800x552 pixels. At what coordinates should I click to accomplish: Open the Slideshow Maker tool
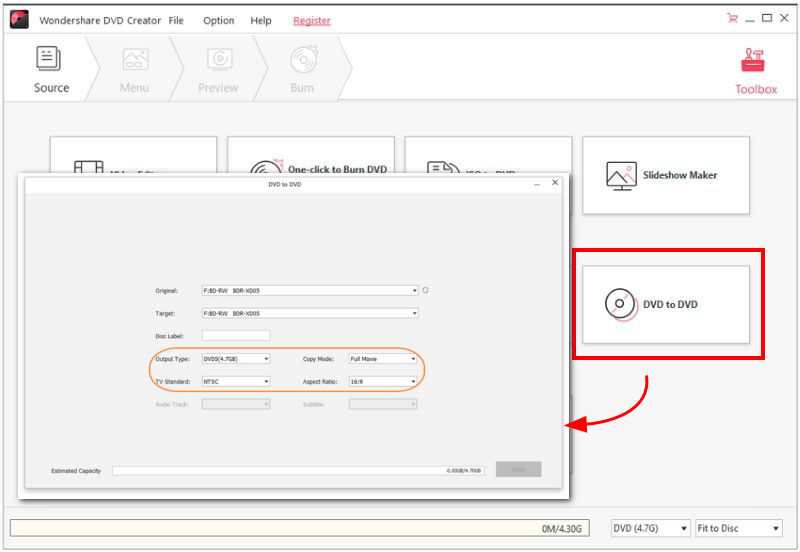click(x=666, y=175)
